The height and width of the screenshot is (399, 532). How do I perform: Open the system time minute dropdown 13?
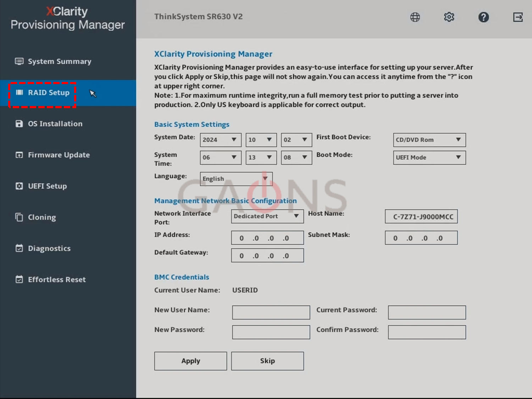(261, 157)
